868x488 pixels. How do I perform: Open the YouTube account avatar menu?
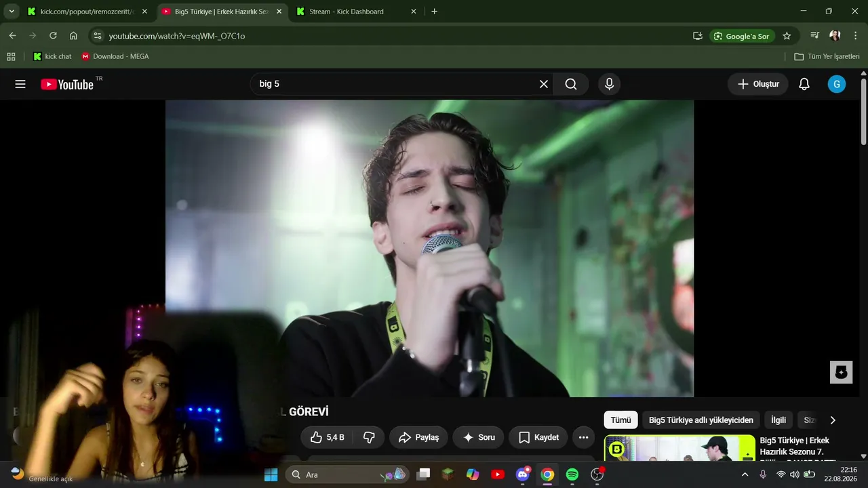coord(837,84)
